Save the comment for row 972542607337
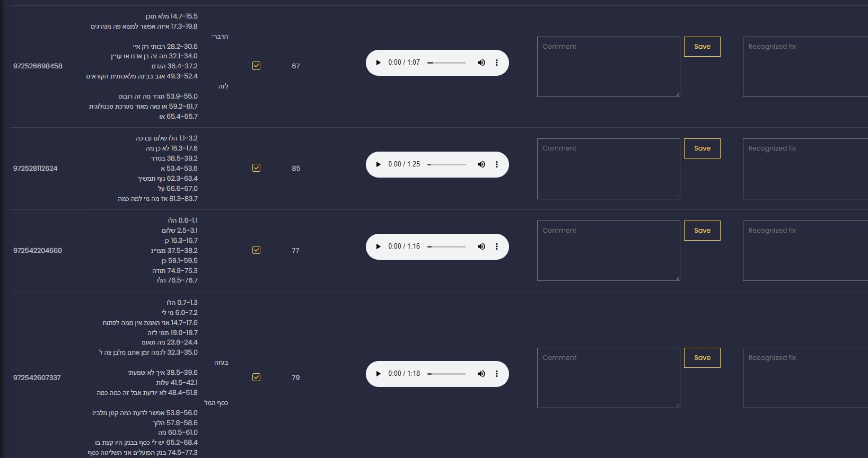The width and height of the screenshot is (868, 458). 702,358
